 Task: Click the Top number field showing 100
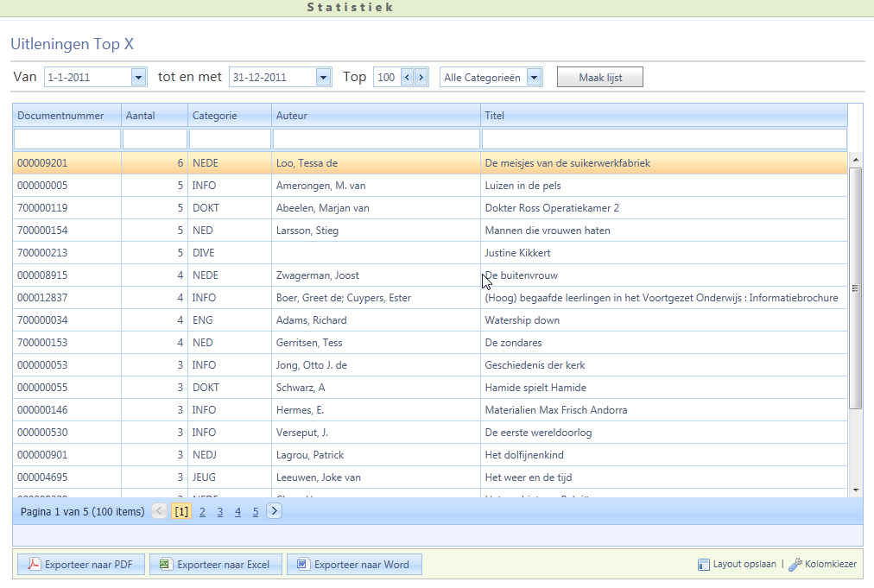click(x=386, y=77)
